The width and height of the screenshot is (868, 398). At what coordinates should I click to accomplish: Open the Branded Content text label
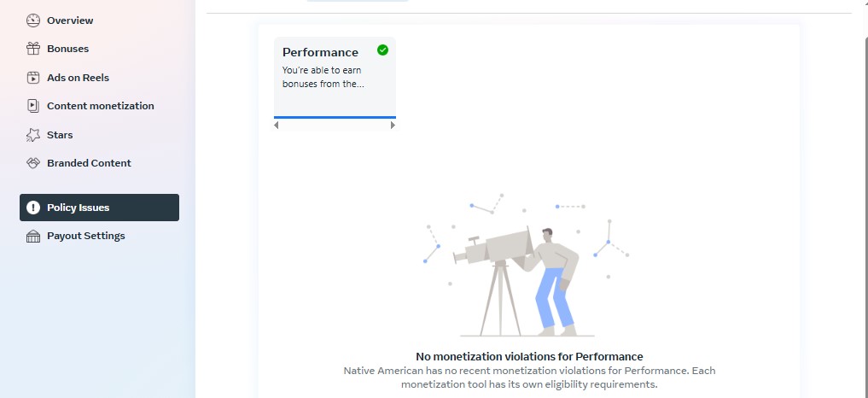coord(89,163)
